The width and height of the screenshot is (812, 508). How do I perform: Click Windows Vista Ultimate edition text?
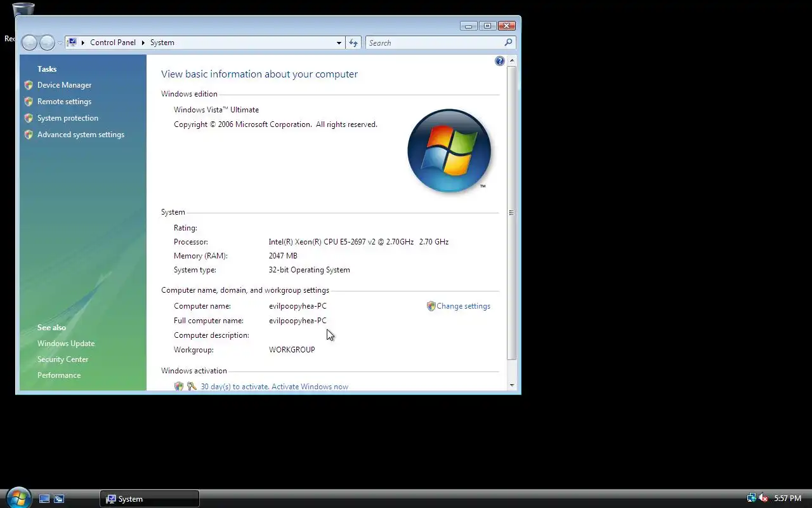tap(216, 110)
